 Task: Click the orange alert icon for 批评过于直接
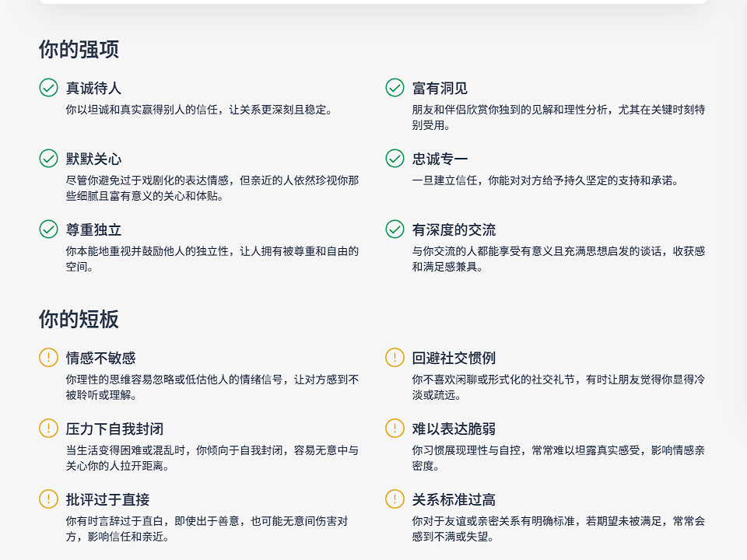pos(48,499)
